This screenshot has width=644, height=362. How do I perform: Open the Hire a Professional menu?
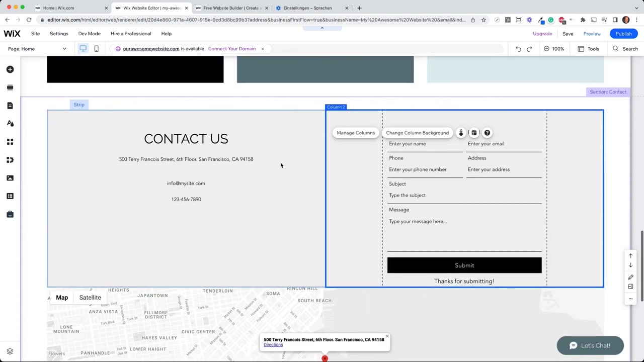coord(131,34)
